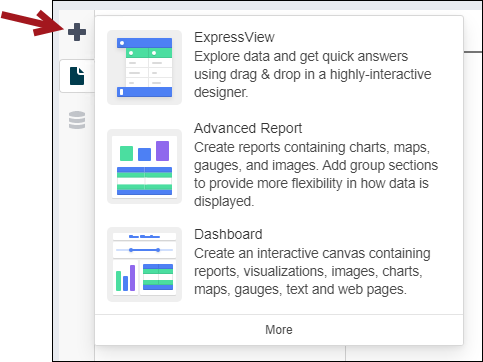Click the red arrow pointing at plus icon

32,23
